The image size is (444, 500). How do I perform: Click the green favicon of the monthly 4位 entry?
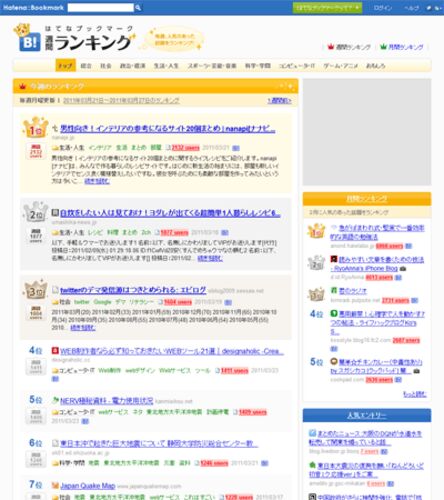pyautogui.click(x=334, y=314)
